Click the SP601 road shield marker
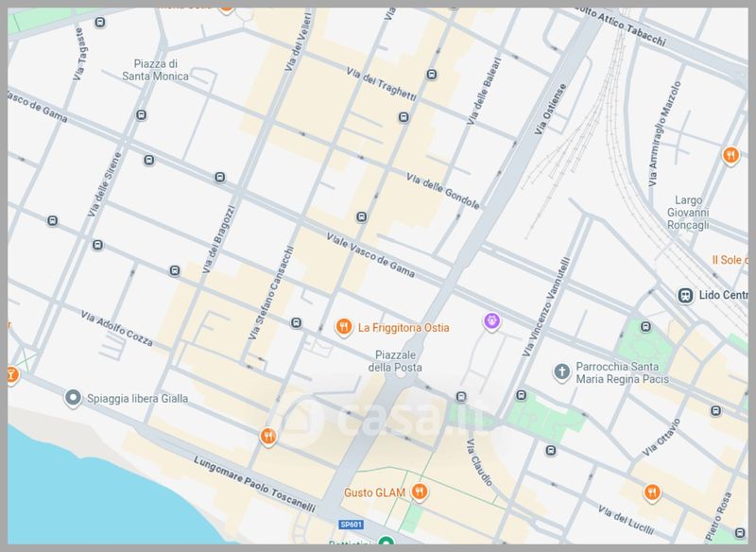This screenshot has height=552, width=756. tap(351, 525)
